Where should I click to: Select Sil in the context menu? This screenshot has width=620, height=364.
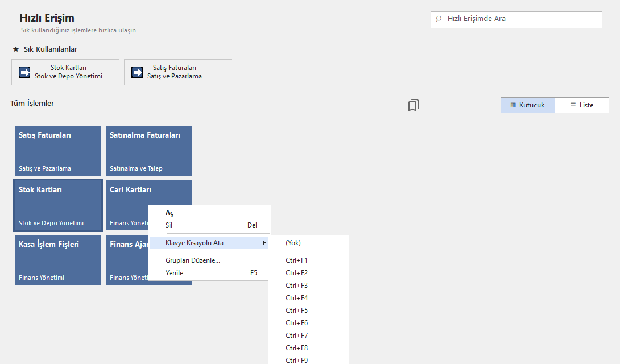[209, 225]
